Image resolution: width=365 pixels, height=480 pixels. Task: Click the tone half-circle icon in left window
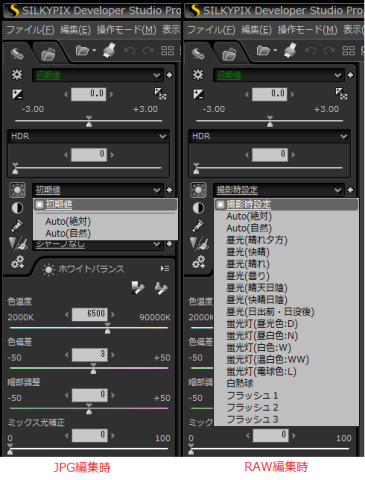[17, 208]
